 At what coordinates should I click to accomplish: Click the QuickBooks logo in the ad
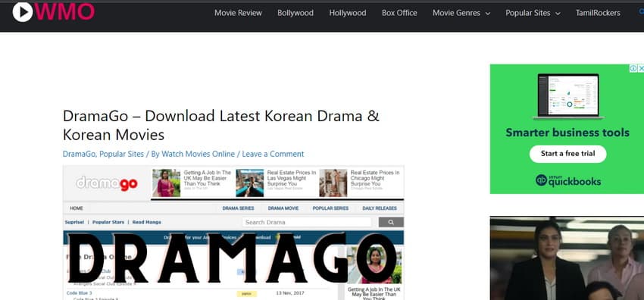click(568, 180)
